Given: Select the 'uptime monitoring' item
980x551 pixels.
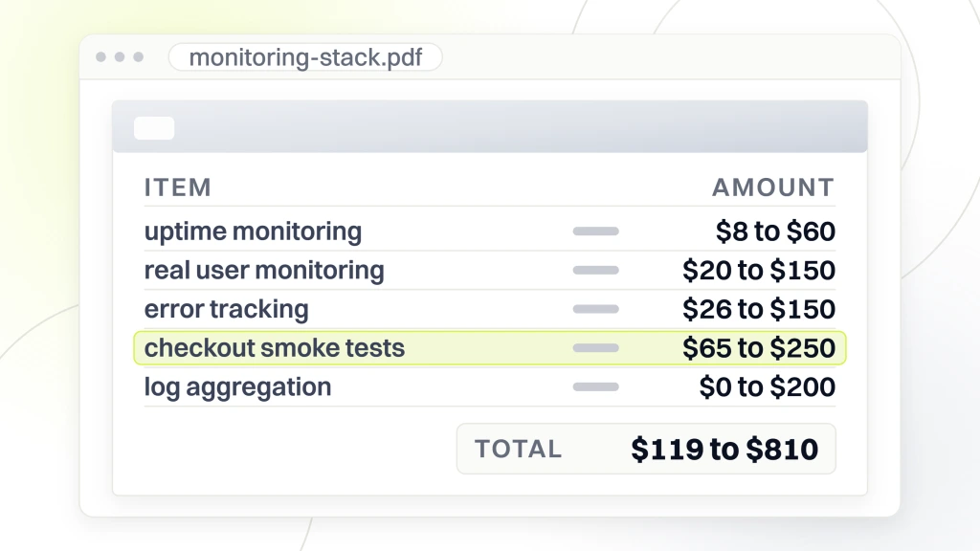Looking at the screenshot, I should 253,231.
